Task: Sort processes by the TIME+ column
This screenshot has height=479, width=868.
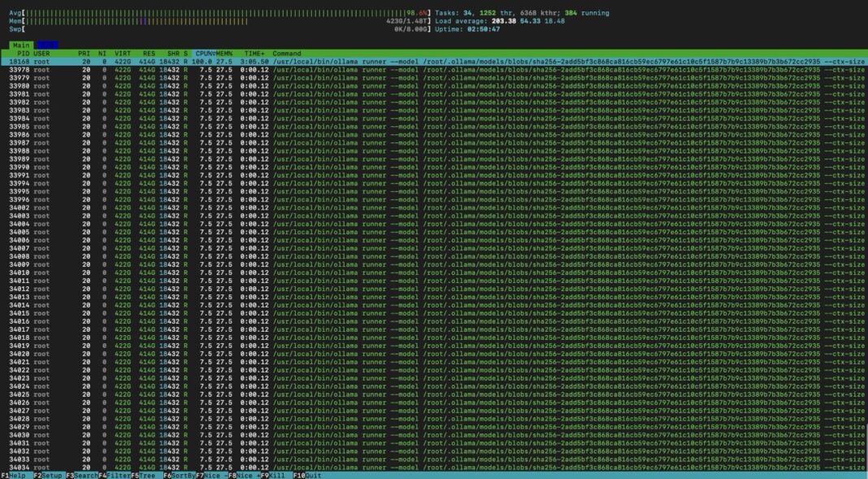Action: (256, 54)
